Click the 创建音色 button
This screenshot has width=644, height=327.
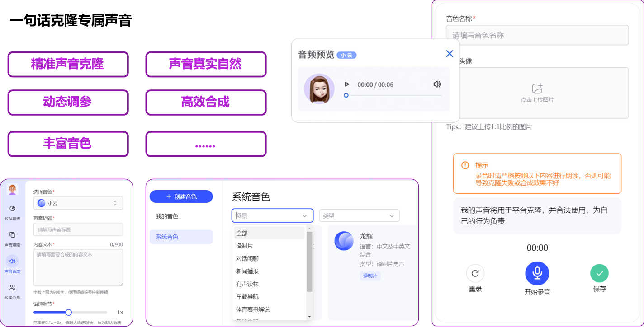pyautogui.click(x=181, y=196)
